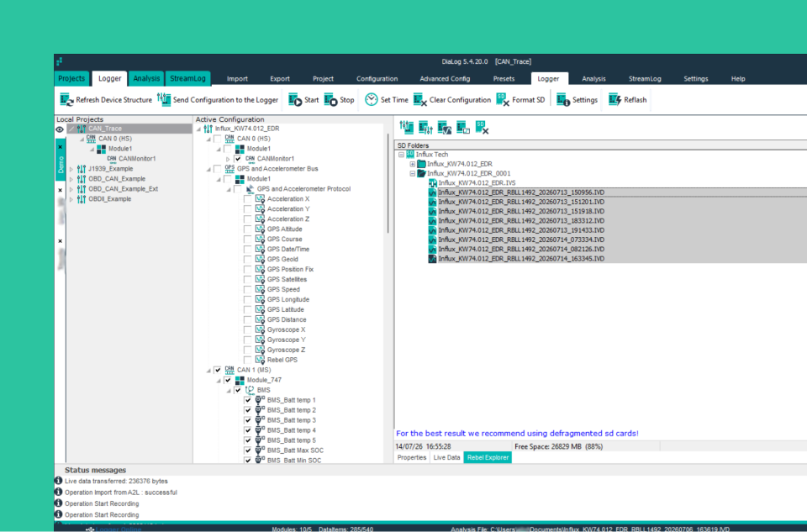This screenshot has width=807, height=532.
Task: Click the Set Time clock icon
Action: [371, 99]
